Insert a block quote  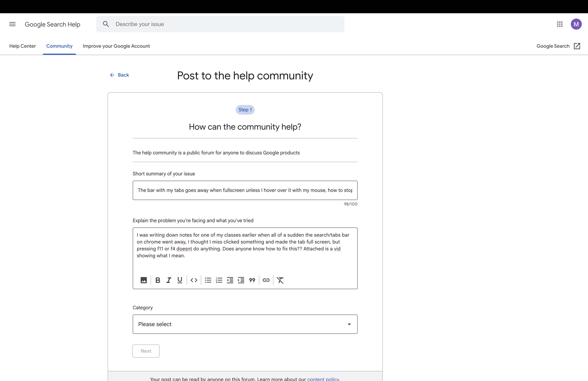click(x=252, y=280)
